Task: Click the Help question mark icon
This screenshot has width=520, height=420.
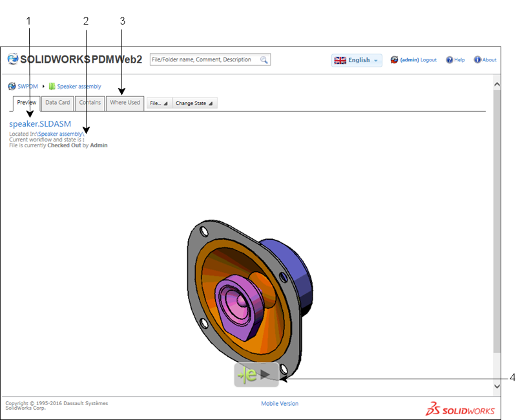Action: [450, 60]
